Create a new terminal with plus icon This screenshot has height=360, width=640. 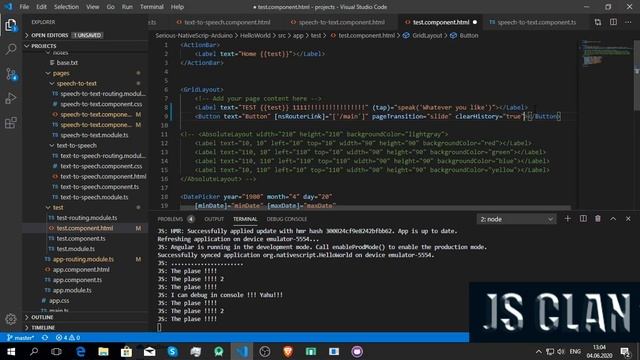[x=567, y=219]
